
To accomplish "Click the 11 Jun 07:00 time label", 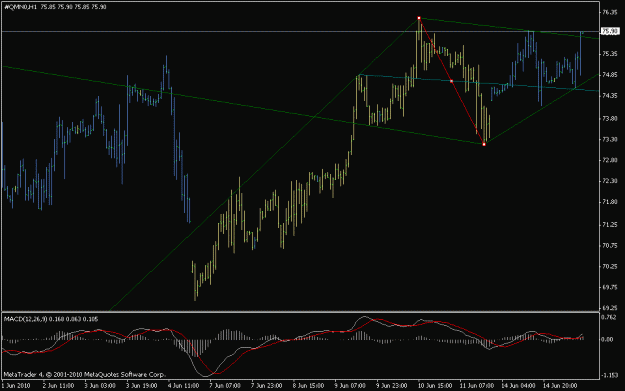I will pos(477,386).
